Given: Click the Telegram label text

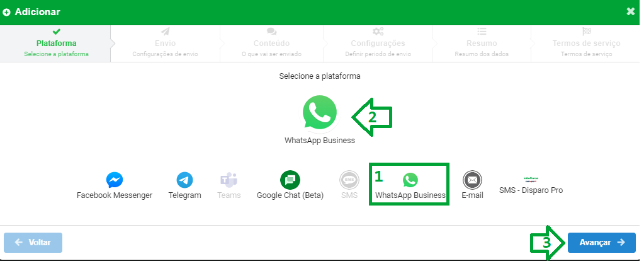Looking at the screenshot, I should coord(185,195).
